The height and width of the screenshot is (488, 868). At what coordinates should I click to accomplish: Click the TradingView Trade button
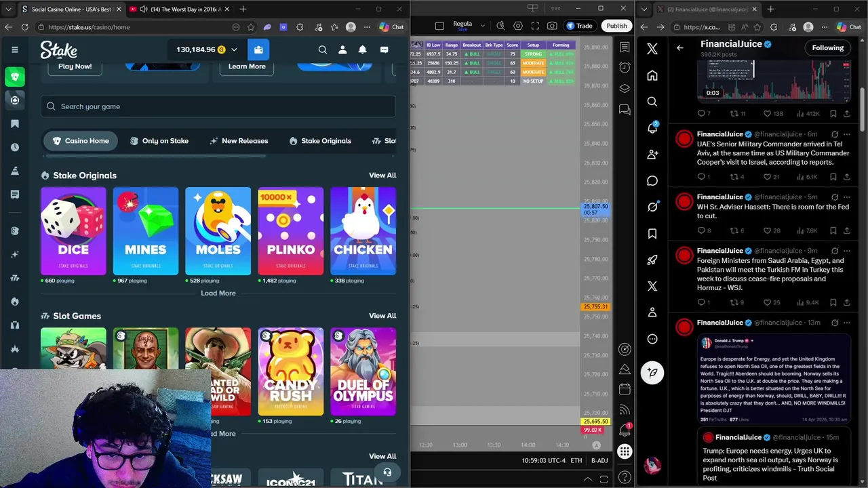click(579, 26)
